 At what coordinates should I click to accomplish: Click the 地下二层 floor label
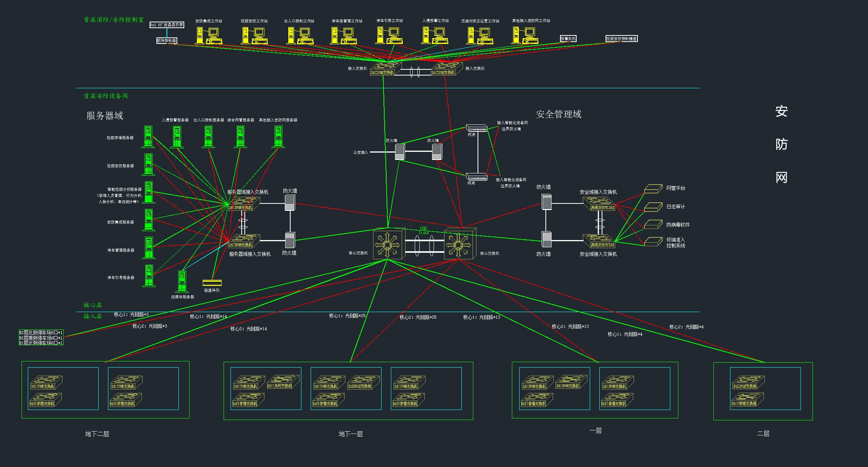click(97, 434)
